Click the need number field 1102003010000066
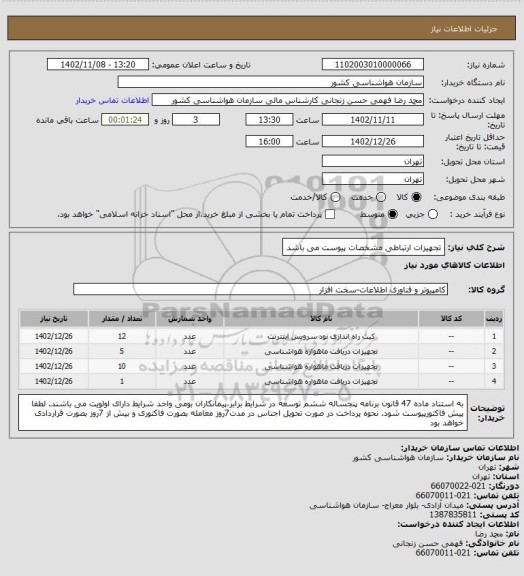The width and height of the screenshot is (524, 576). coord(373,64)
